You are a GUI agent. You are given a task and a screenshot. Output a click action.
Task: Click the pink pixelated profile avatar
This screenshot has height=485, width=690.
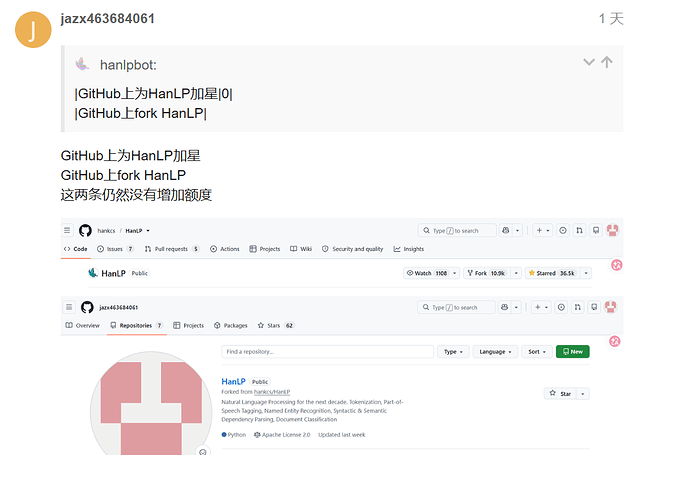pyautogui.click(x=151, y=404)
